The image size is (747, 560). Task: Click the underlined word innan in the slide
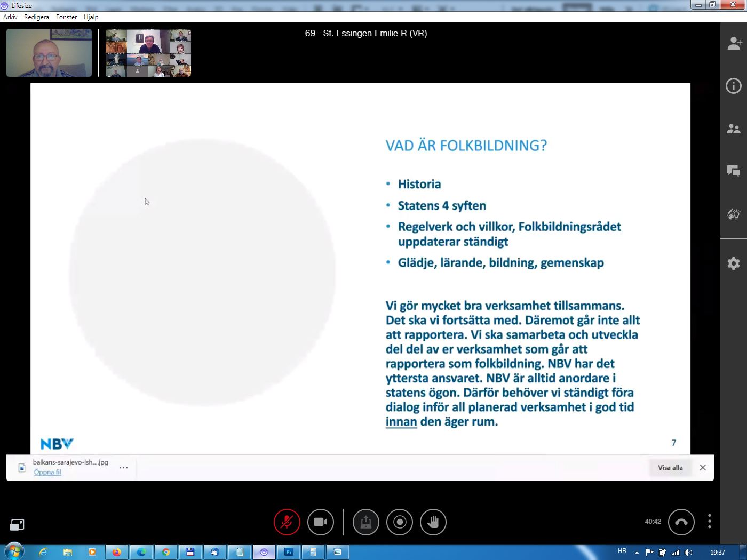click(x=401, y=422)
